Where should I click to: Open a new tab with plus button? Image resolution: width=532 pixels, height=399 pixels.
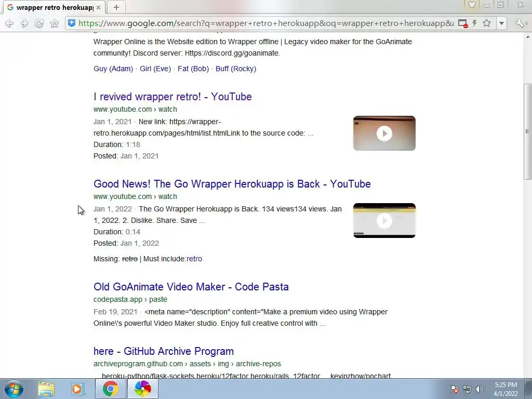click(116, 7)
